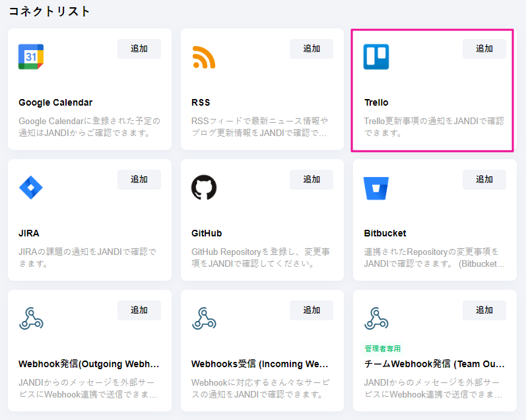Click the JIRA diamond icon
Screen dimensions: 526x420
click(31, 188)
